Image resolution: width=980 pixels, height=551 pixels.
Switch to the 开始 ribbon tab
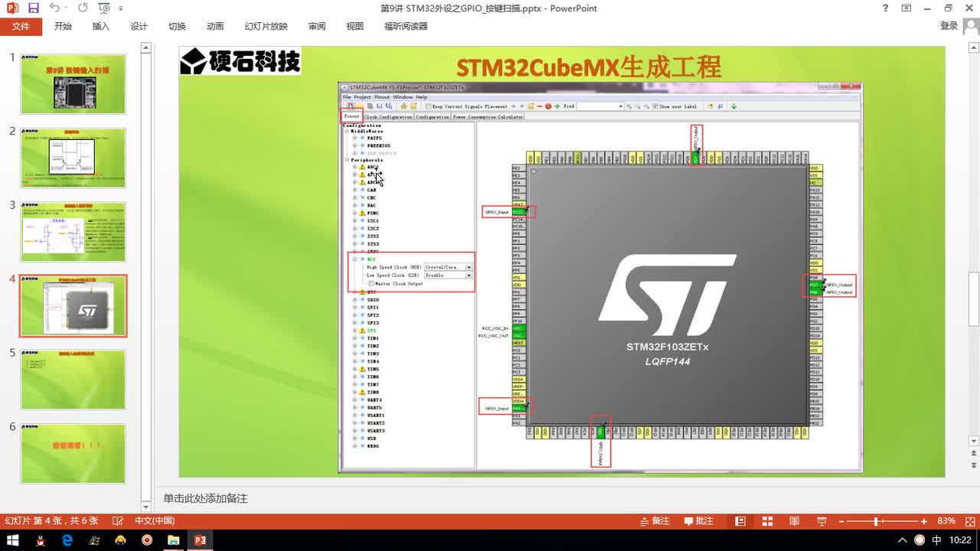coord(63,26)
